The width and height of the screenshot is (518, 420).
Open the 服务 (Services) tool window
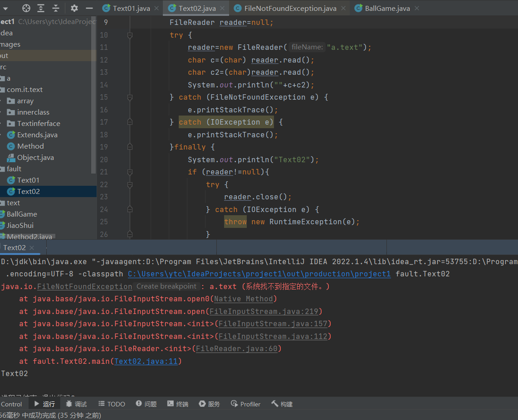coord(209,404)
